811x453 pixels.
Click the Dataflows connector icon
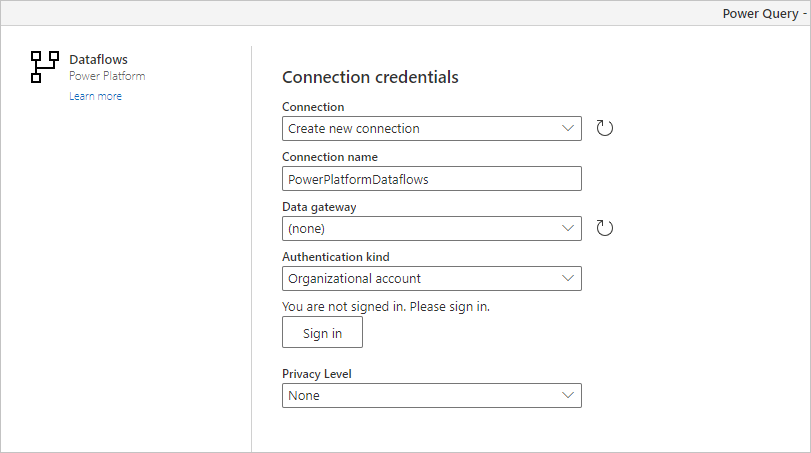point(45,67)
